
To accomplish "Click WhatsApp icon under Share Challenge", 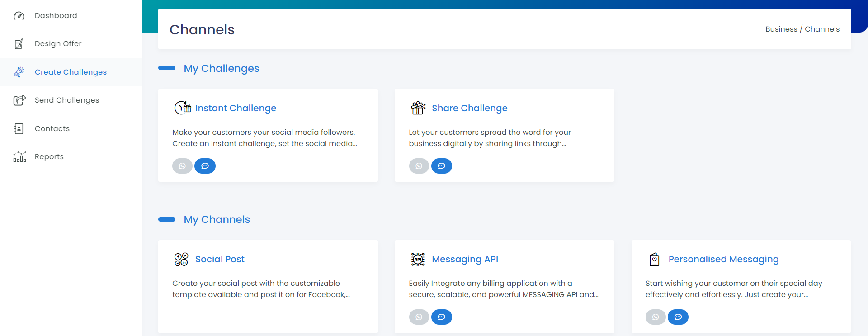I will pyautogui.click(x=419, y=166).
